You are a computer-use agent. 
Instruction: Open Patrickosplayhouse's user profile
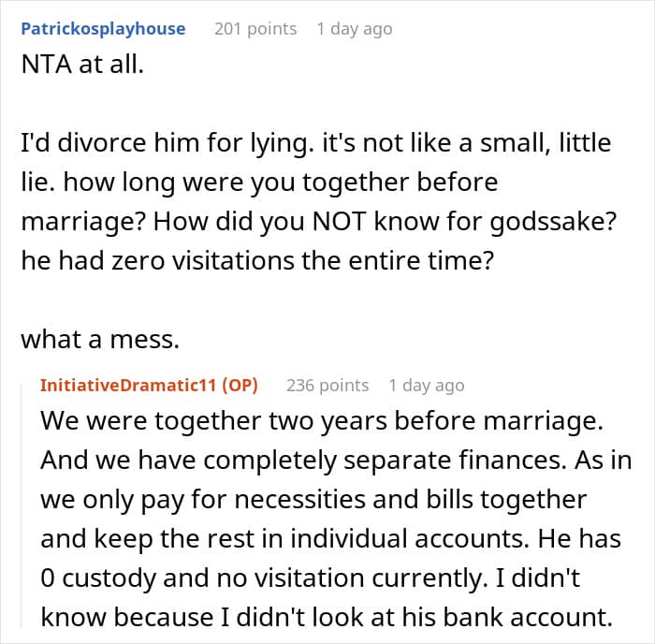click(103, 29)
